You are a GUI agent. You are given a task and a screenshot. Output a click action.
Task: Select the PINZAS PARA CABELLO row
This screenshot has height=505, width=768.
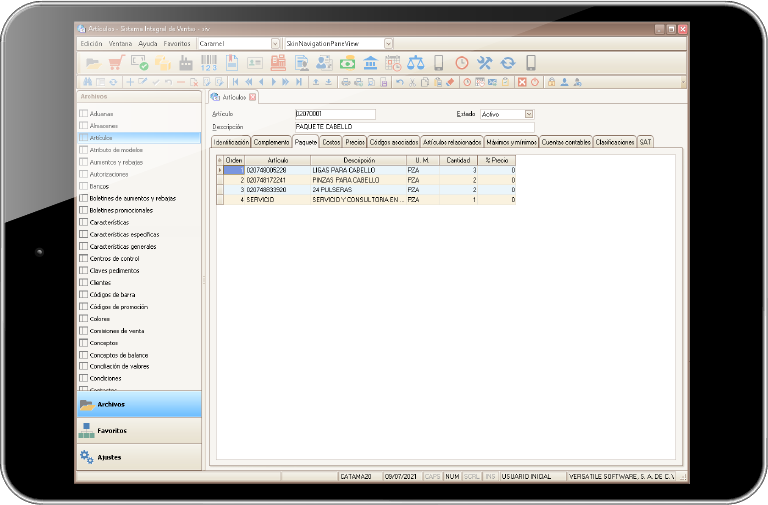coord(366,180)
